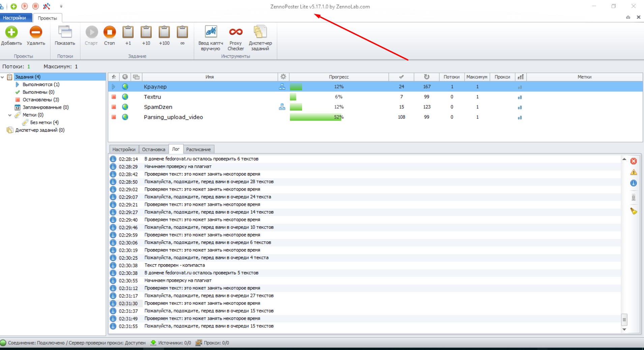Open the quick access toolbar customize dropdown

coord(61,6)
